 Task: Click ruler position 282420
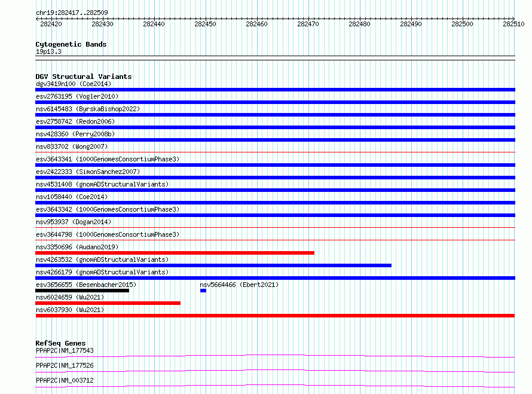point(51,24)
